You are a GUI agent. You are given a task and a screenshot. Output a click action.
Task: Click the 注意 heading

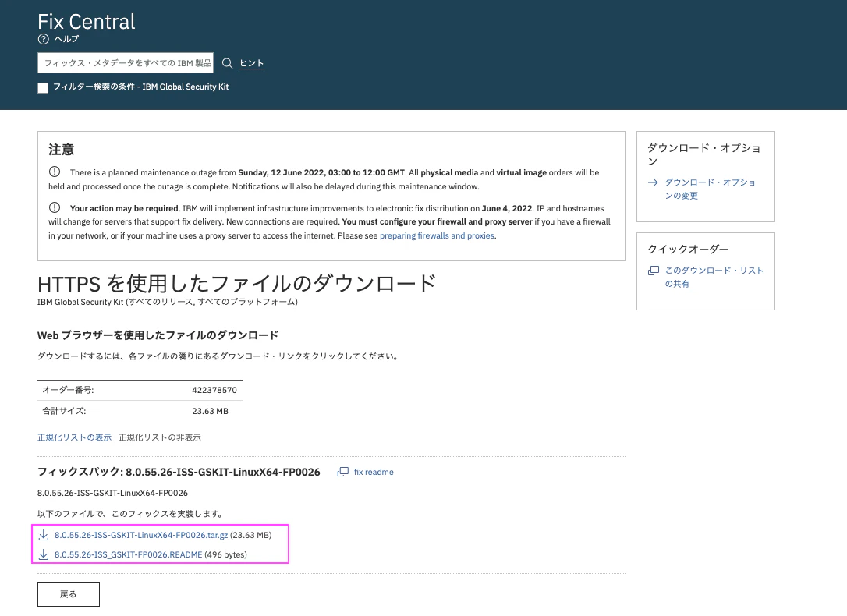coord(61,150)
